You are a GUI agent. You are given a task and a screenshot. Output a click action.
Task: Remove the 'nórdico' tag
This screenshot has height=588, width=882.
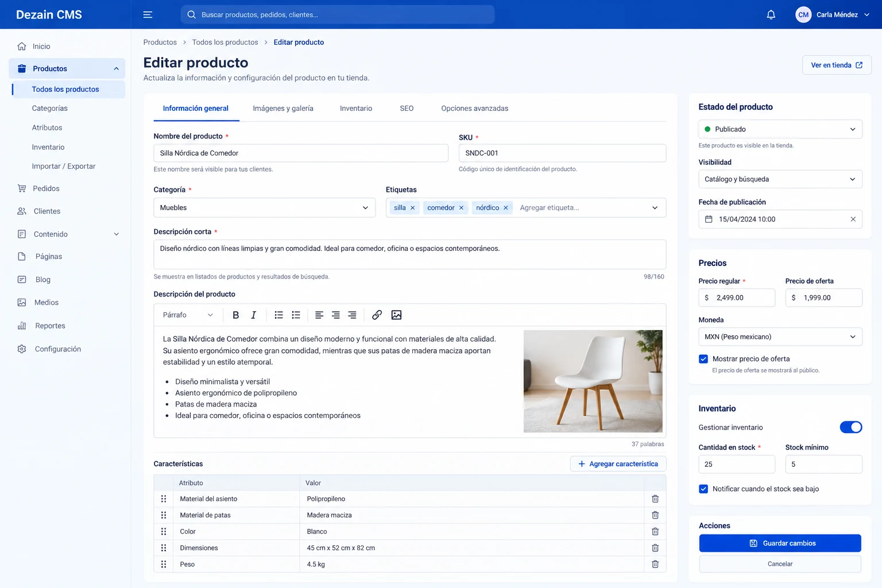click(506, 208)
